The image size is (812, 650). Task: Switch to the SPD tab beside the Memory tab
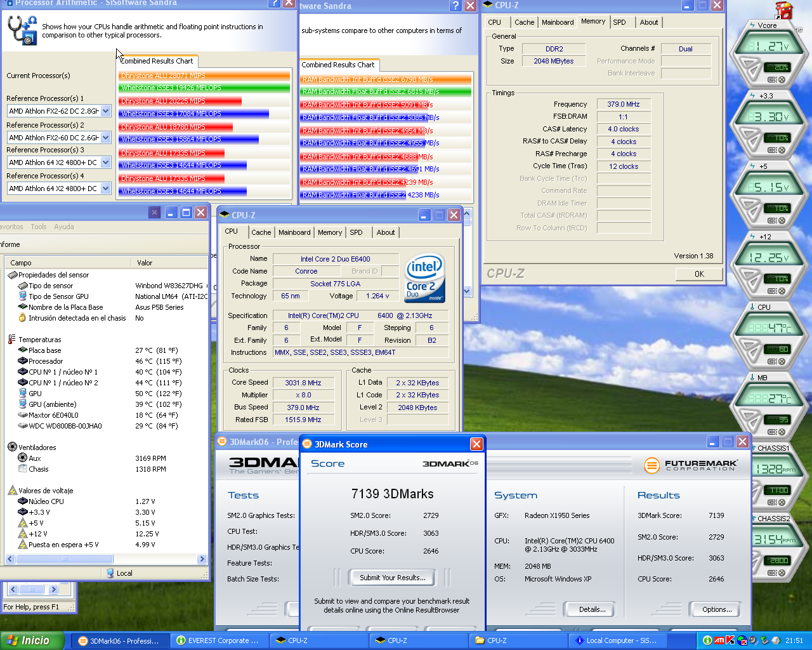pyautogui.click(x=619, y=22)
